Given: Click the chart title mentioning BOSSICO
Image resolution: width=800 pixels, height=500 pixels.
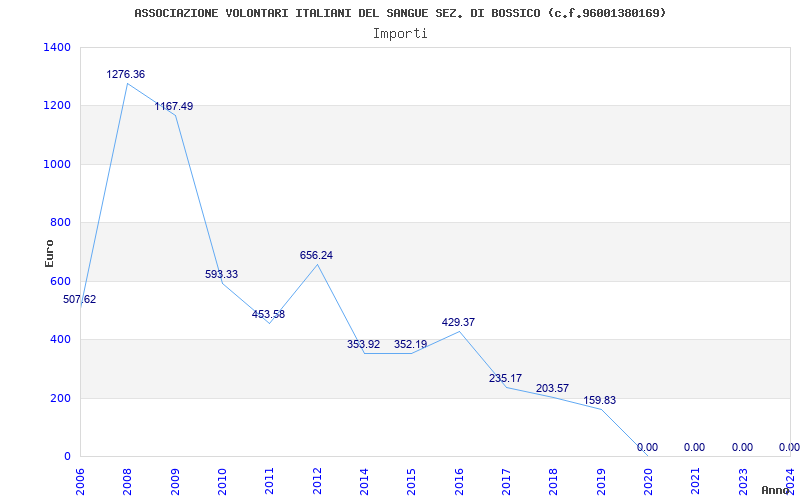Looking at the screenshot, I should coord(401,13).
